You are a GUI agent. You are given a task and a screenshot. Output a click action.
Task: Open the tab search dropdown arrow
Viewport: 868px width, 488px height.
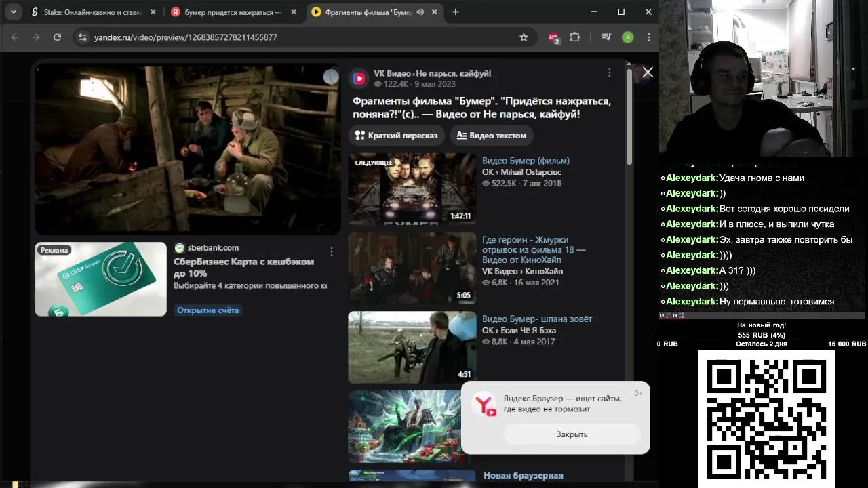13,12
